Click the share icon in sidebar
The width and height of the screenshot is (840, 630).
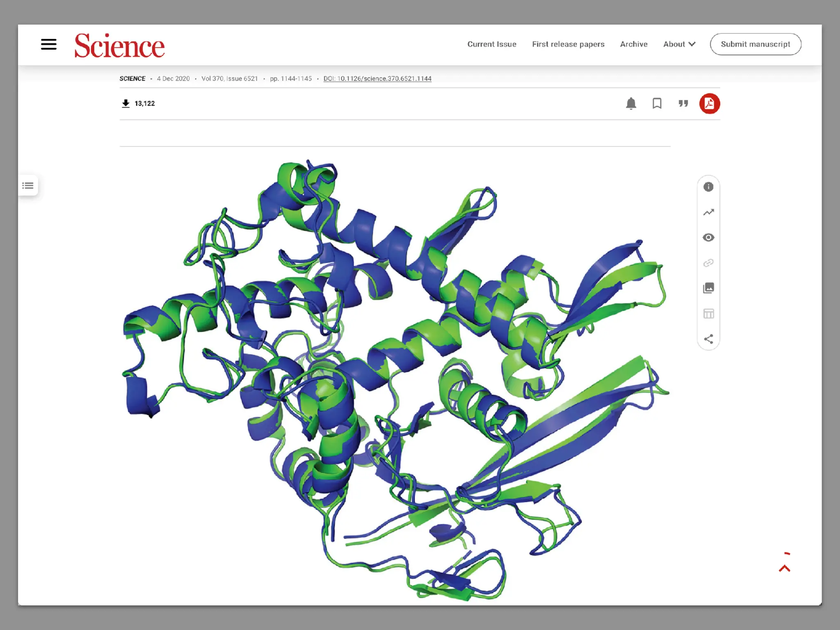point(708,339)
